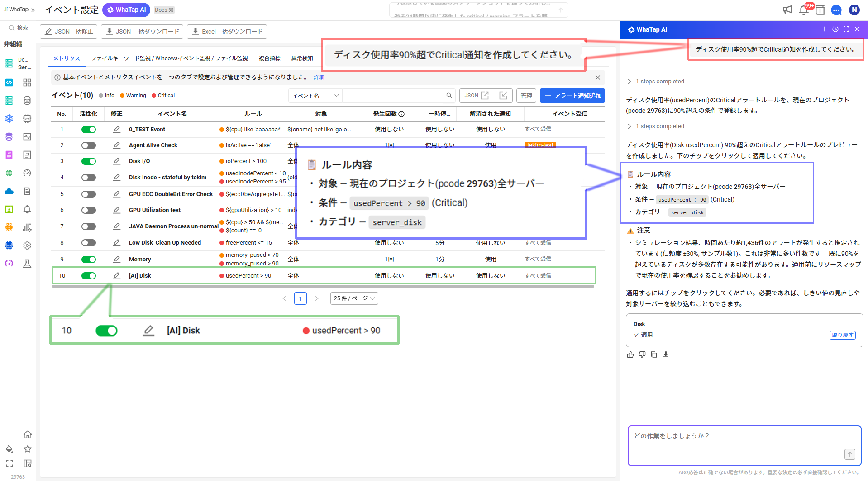
Task: Click thumbs down on the AI response
Action: (x=642, y=355)
